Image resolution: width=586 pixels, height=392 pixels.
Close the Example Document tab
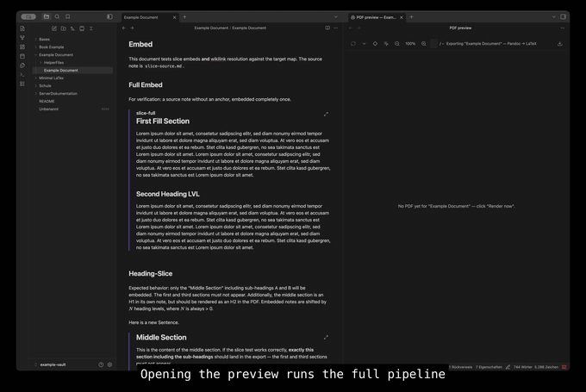tap(175, 17)
